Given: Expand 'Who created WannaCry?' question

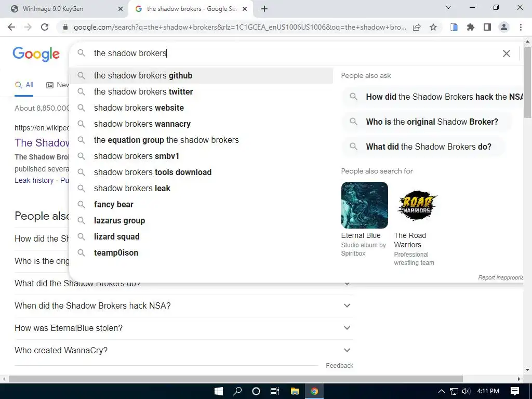Looking at the screenshot, I should (x=184, y=350).
